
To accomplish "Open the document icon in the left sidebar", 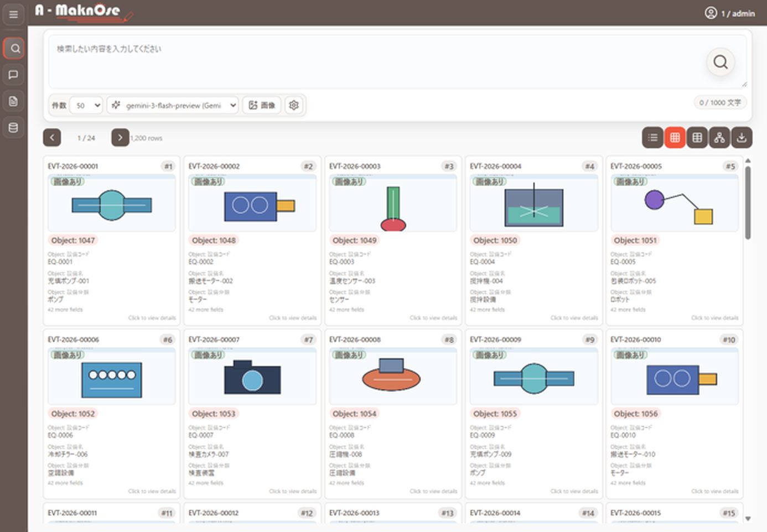I will [x=14, y=101].
